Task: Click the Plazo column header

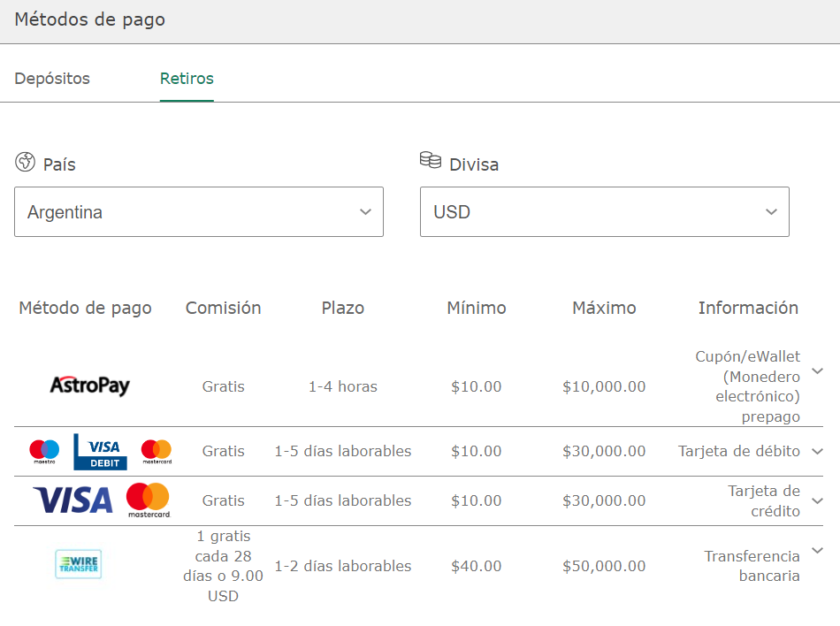Action: [x=343, y=308]
